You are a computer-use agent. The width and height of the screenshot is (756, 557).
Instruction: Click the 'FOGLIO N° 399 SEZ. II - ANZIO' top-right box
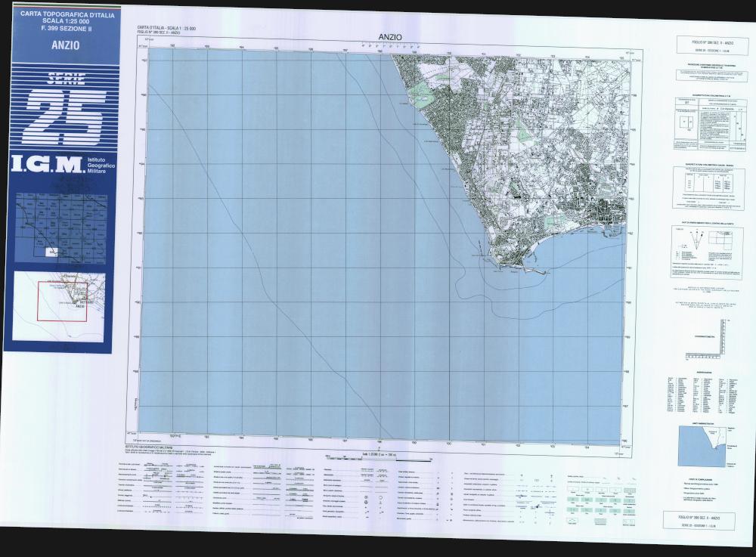point(706,46)
